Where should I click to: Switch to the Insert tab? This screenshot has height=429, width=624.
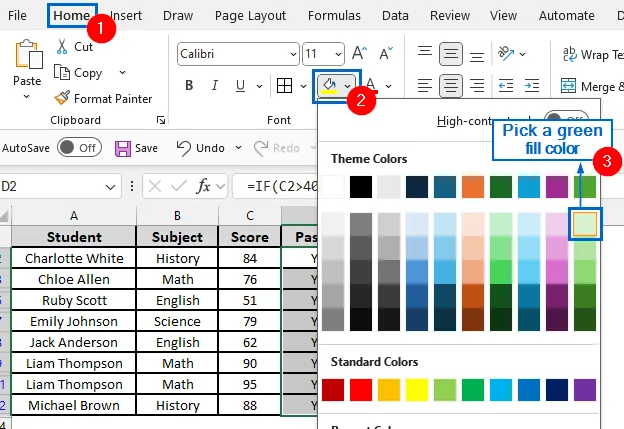coord(126,16)
